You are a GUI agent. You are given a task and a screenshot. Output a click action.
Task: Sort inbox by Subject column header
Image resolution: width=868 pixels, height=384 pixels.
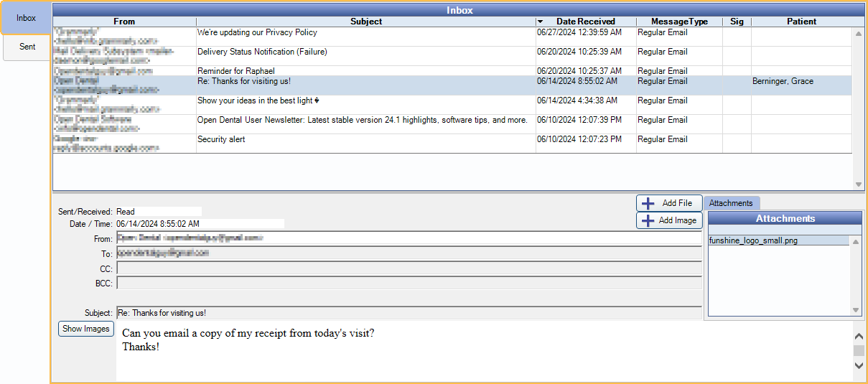coord(365,22)
